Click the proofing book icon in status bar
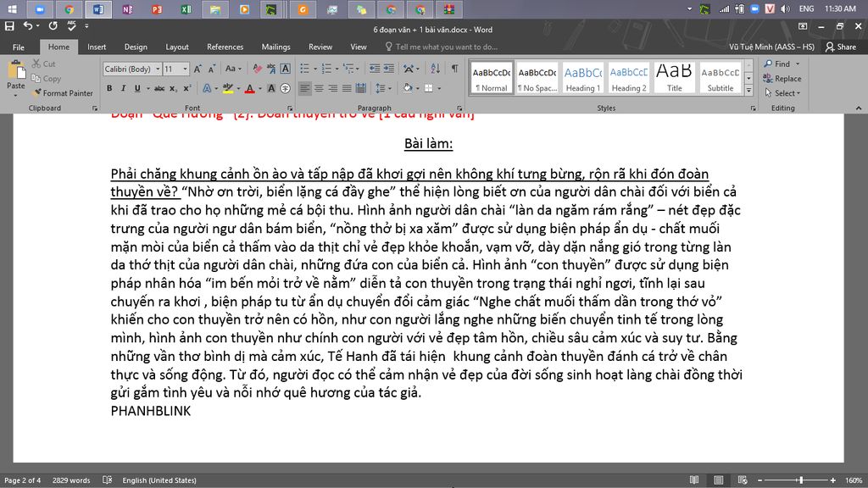 (x=108, y=480)
